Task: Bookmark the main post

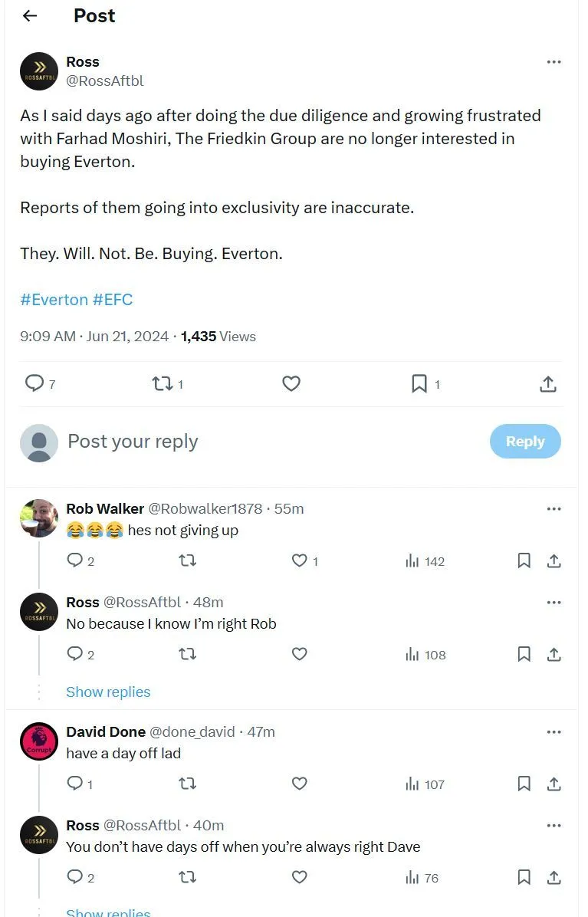Action: tap(419, 383)
